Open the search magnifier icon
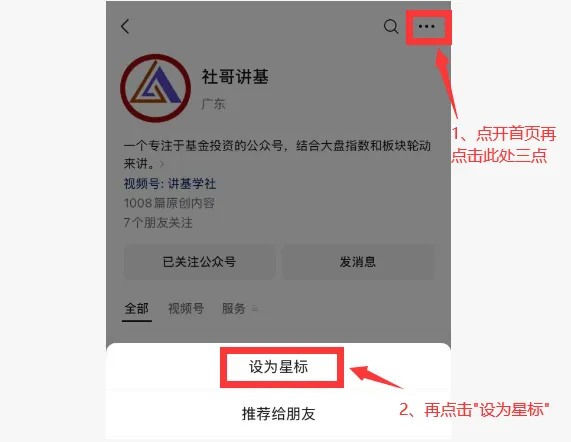The image size is (571, 442). click(x=391, y=27)
